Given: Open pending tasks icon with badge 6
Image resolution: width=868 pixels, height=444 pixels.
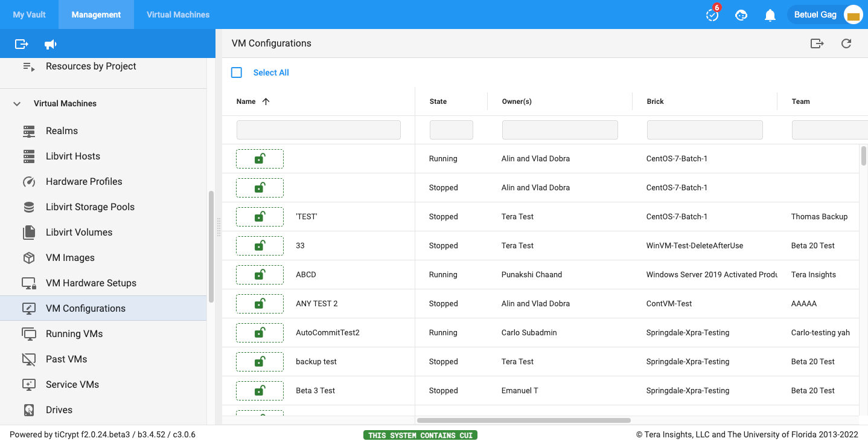Looking at the screenshot, I should (x=712, y=15).
